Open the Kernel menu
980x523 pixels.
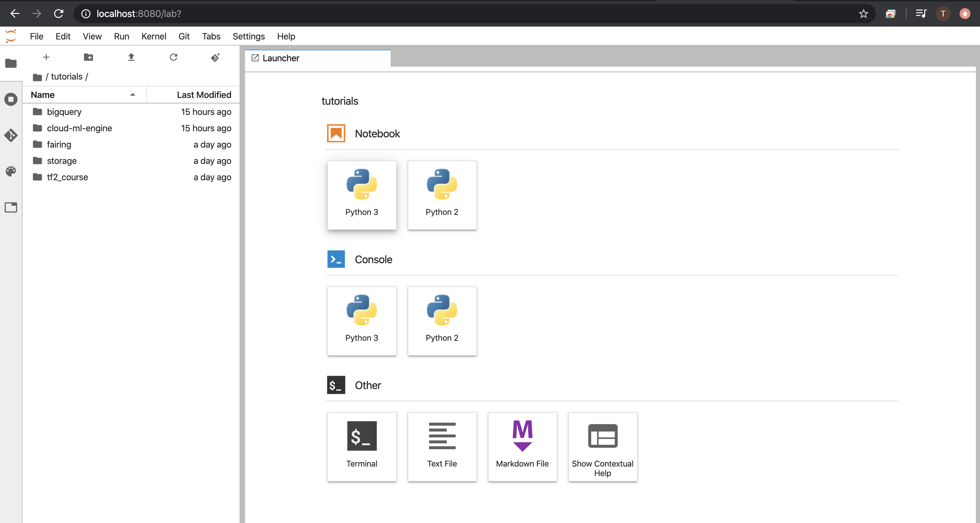[x=154, y=36]
